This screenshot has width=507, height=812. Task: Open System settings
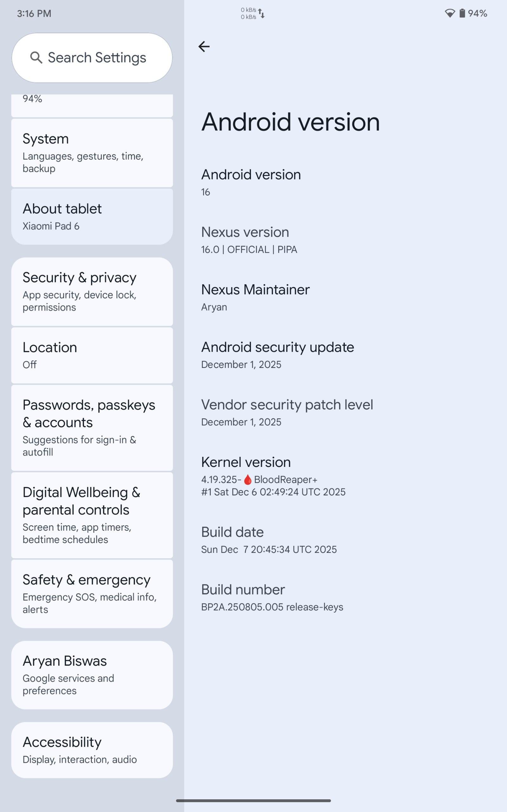[92, 153]
